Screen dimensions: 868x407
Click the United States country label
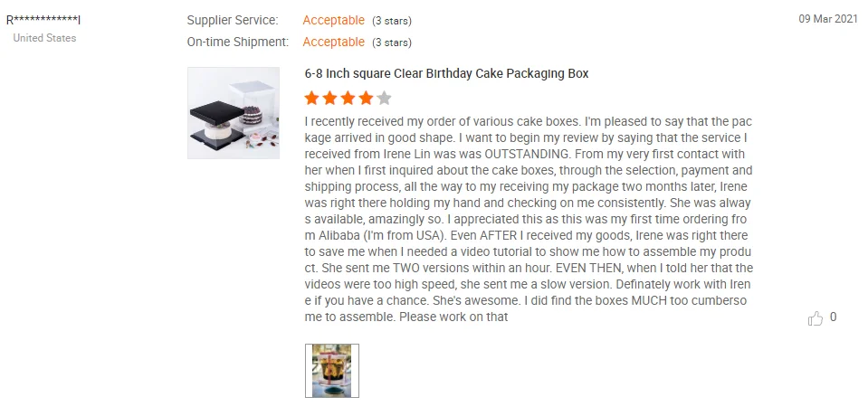44,38
